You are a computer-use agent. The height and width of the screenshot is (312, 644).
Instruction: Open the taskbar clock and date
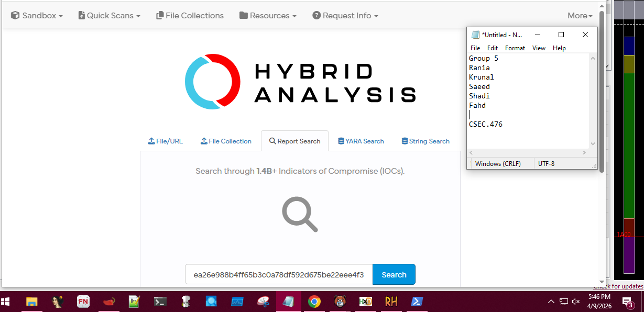(x=599, y=302)
